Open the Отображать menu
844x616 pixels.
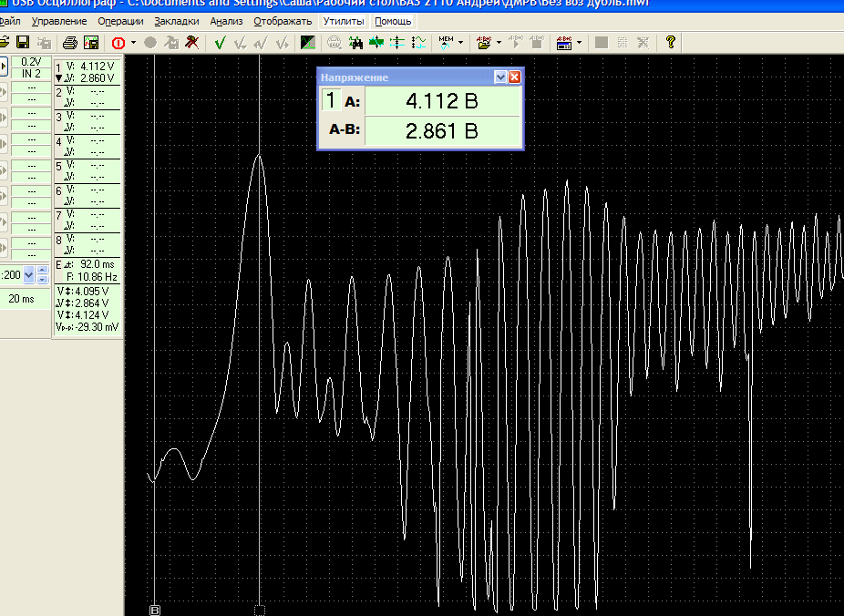click(283, 22)
